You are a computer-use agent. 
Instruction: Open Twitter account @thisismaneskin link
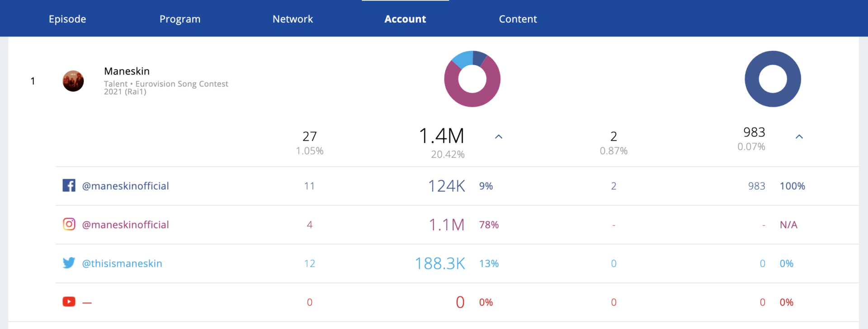click(x=122, y=263)
